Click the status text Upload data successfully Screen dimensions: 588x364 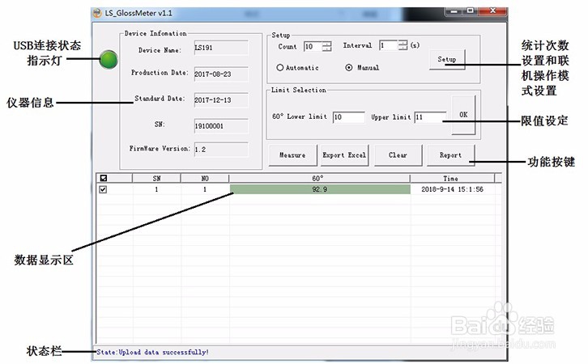point(164,353)
